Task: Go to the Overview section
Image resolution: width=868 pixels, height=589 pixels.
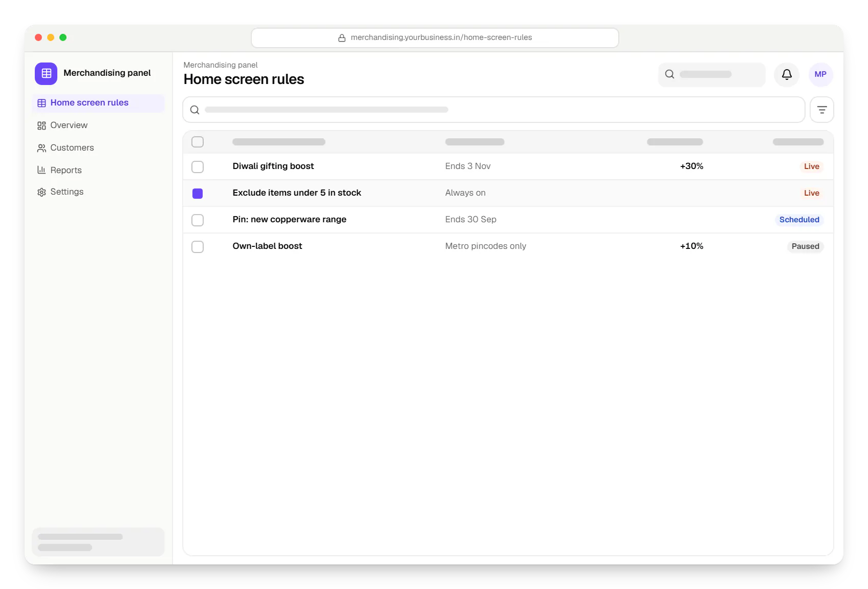Action: tap(98, 125)
